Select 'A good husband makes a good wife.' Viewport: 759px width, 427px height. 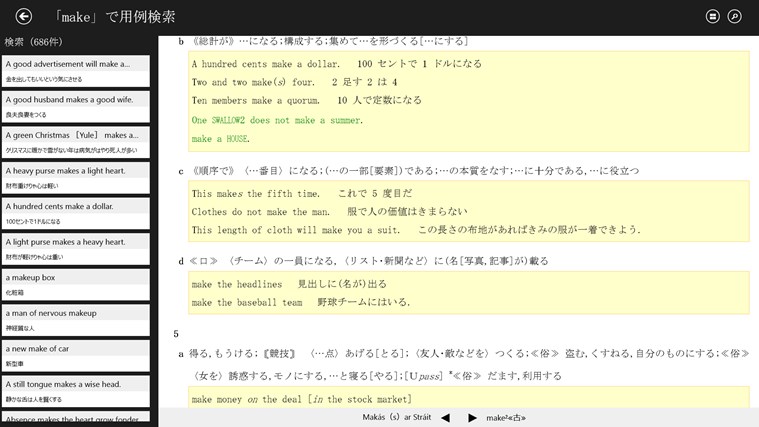coord(77,105)
